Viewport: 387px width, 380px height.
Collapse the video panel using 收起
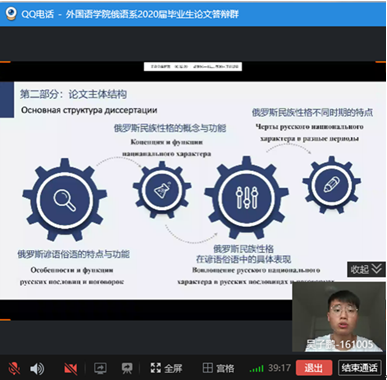(366, 269)
